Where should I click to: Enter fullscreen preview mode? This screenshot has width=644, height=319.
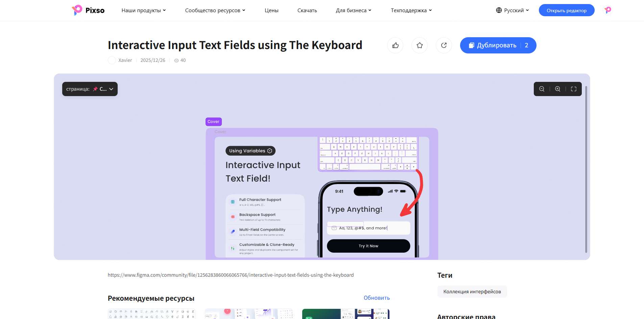[574, 89]
